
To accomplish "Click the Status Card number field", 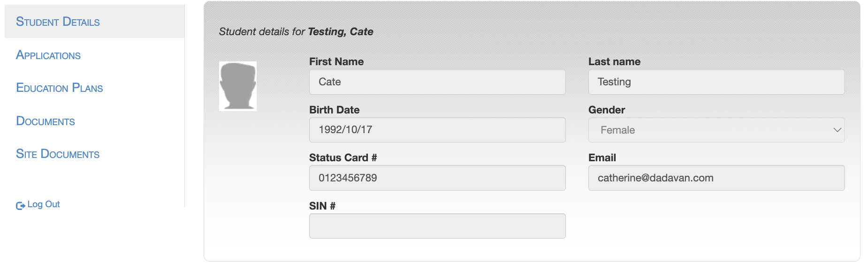I will (437, 178).
